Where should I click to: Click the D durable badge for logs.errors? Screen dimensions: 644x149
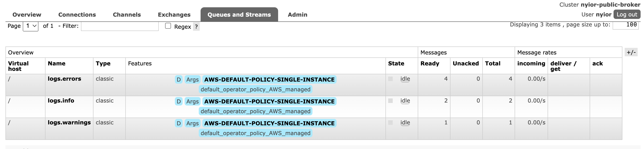pos(179,80)
